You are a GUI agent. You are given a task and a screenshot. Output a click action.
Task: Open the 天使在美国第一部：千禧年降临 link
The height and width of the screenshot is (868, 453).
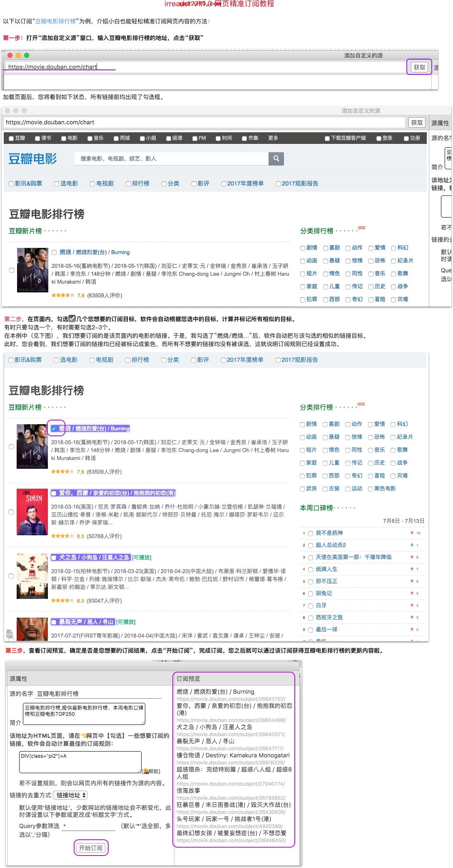point(353,557)
